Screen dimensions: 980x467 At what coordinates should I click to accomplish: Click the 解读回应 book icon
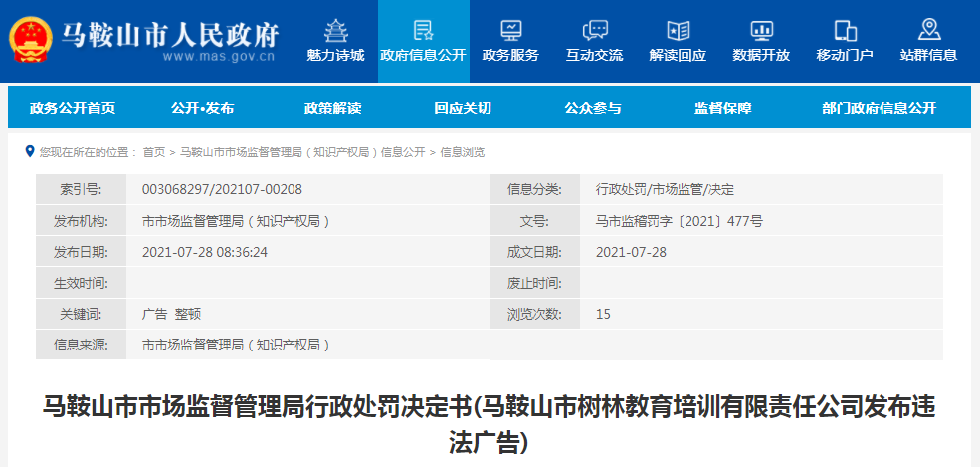[679, 30]
